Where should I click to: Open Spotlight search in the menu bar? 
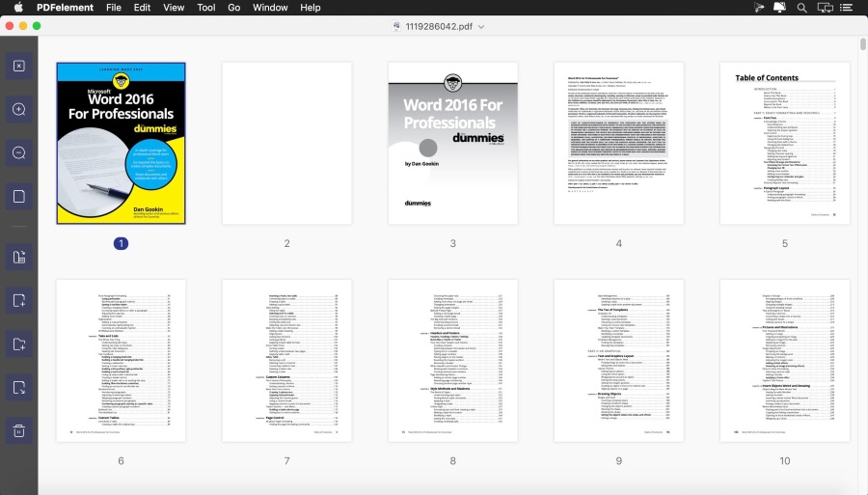click(x=801, y=7)
